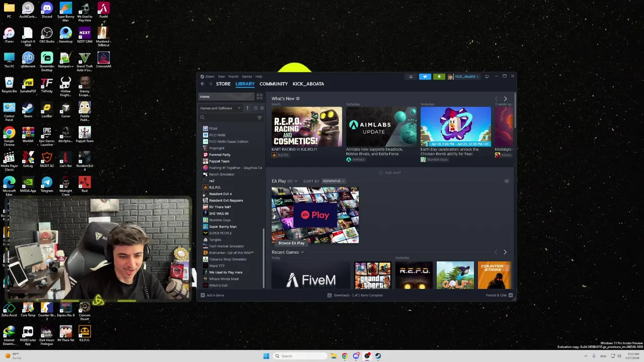Viewport: 644px width, 362px height.
Task: Open KICK_AboATA account dropdown
Action: tap(463, 76)
